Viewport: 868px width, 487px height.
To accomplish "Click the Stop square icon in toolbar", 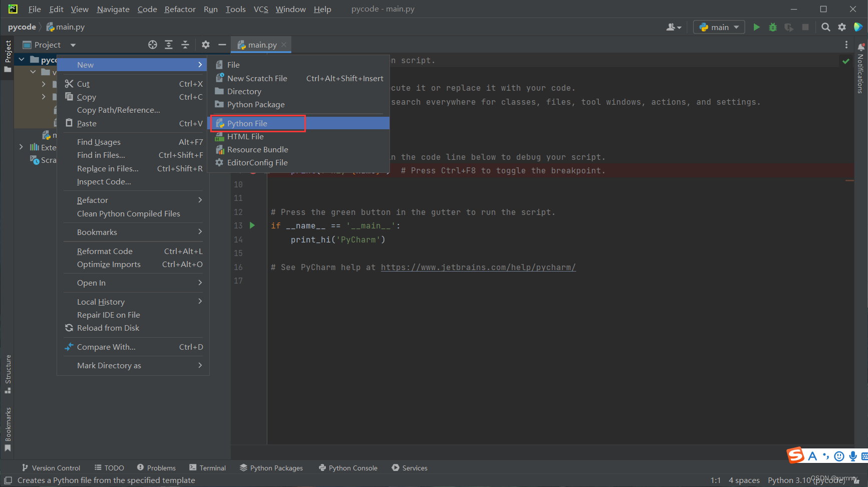I will (x=805, y=27).
